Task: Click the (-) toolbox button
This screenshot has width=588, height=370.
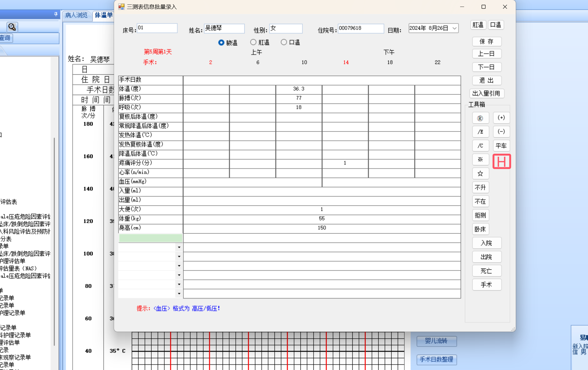Action: click(x=501, y=132)
